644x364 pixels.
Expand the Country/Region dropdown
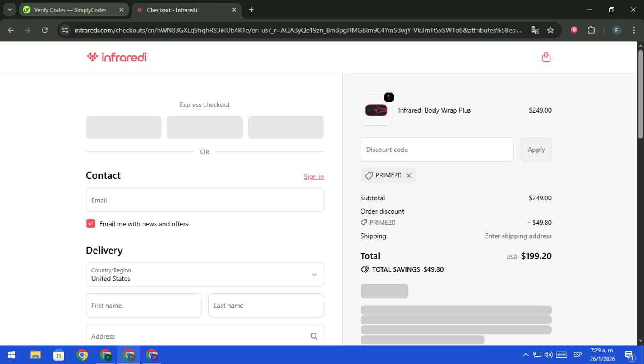tap(205, 275)
